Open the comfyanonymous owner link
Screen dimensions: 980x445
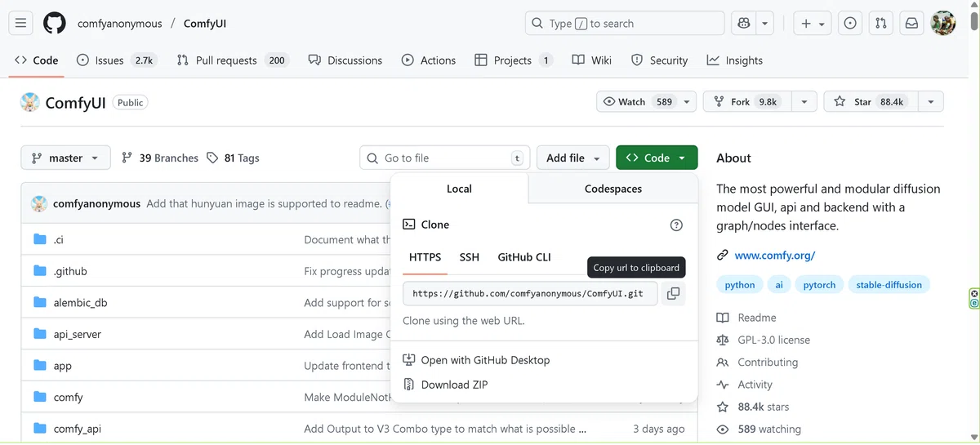point(120,24)
